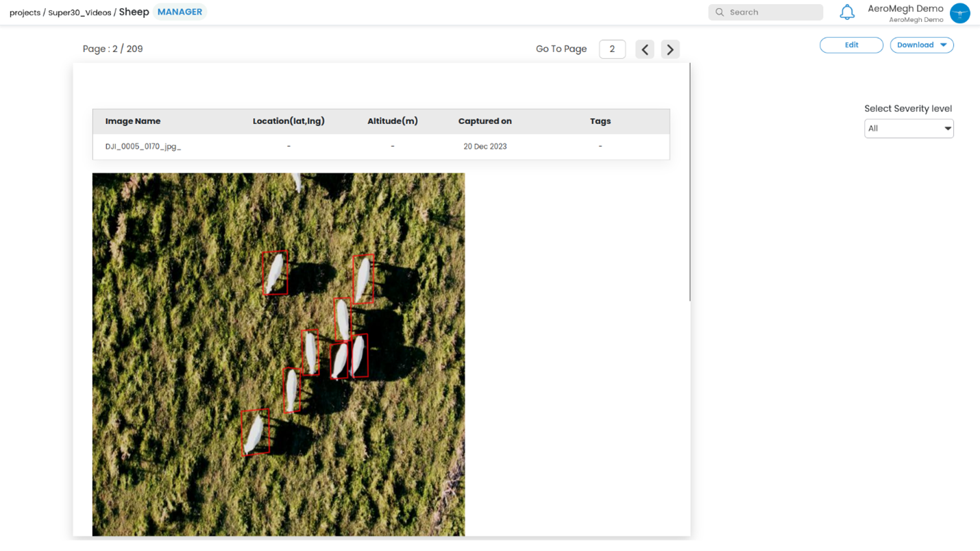
Task: Go to the previous report page arrow
Action: coord(645,49)
